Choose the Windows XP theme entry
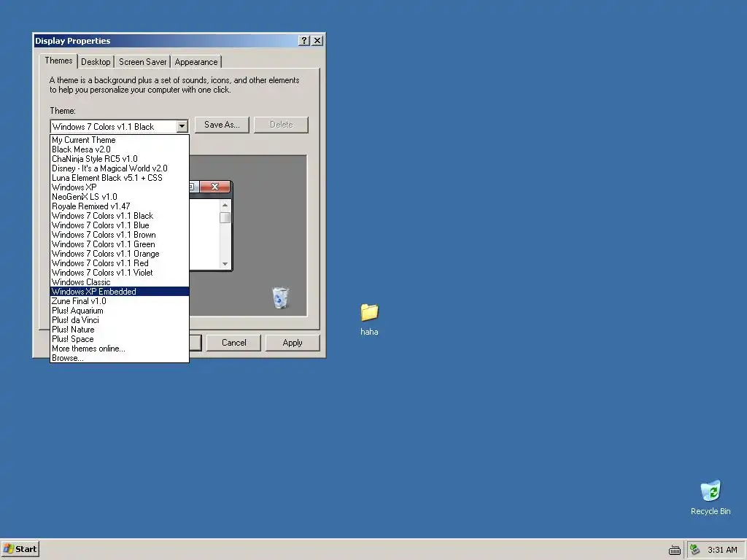This screenshot has width=747, height=560. click(120, 187)
